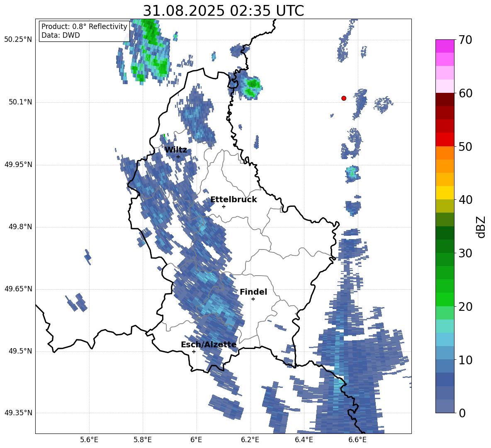Viewport: 491px width, 448px height.
Task: Click the 50.1°N latitude label
Action: pos(20,102)
